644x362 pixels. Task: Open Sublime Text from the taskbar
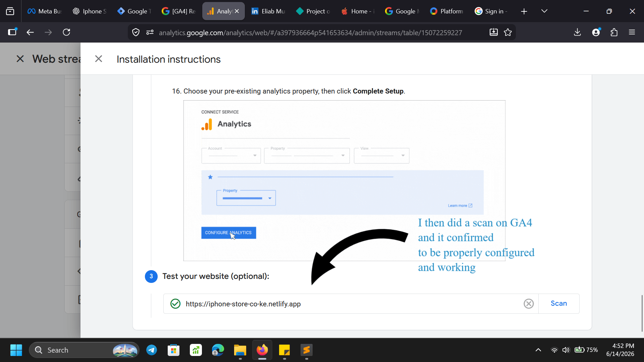[307, 350]
